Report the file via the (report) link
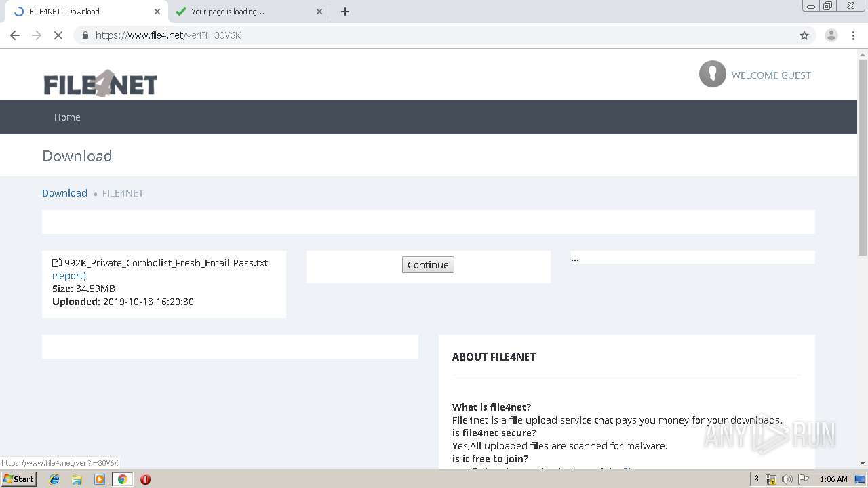Screen dimensions: 868x488 (69, 276)
